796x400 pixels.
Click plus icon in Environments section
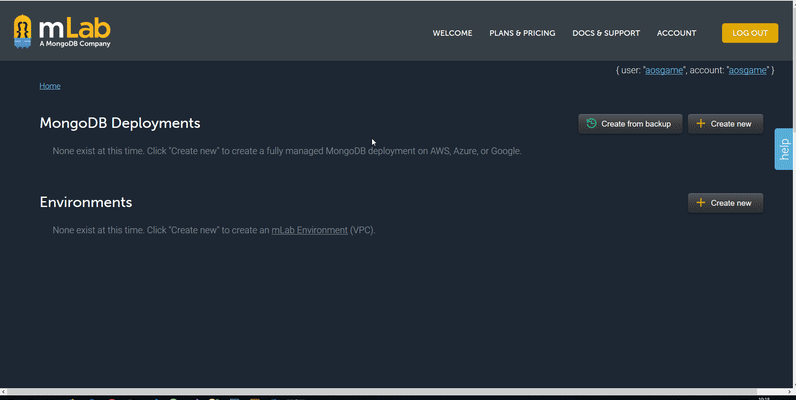(701, 203)
